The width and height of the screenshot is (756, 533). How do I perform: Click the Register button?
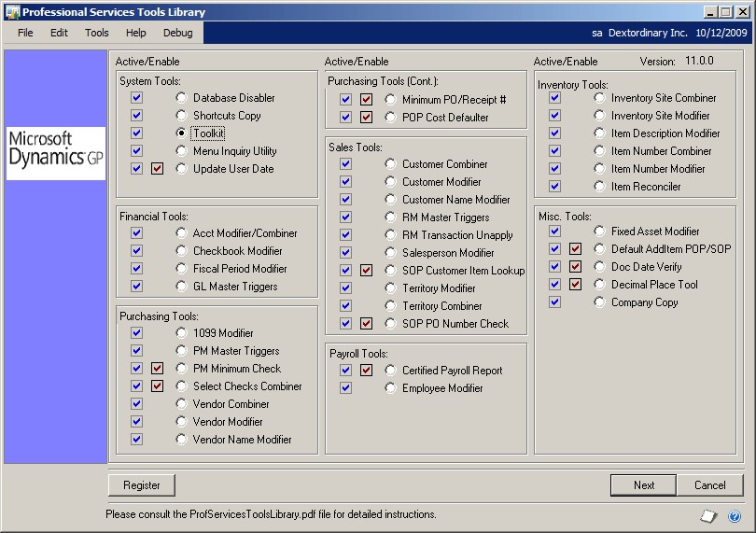[x=141, y=485]
